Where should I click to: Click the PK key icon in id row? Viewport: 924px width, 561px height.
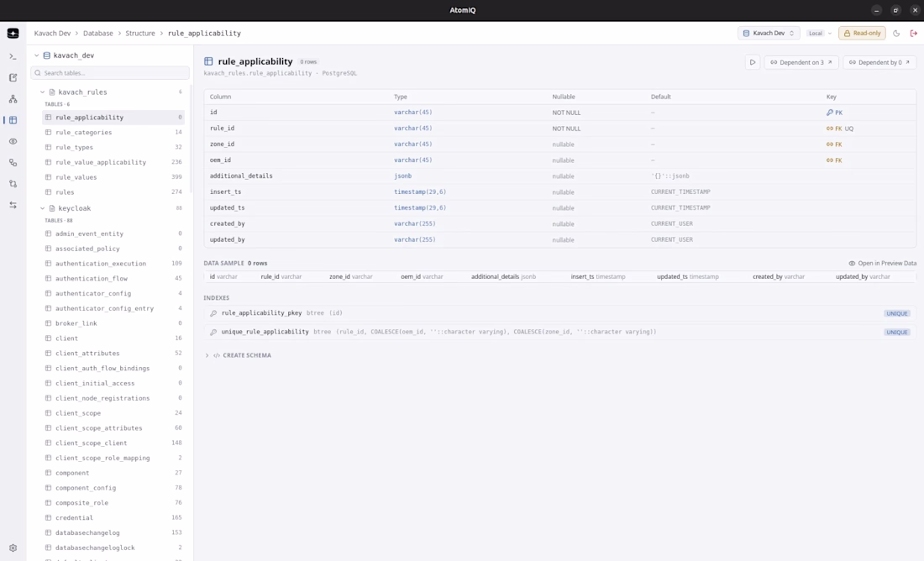coord(830,113)
